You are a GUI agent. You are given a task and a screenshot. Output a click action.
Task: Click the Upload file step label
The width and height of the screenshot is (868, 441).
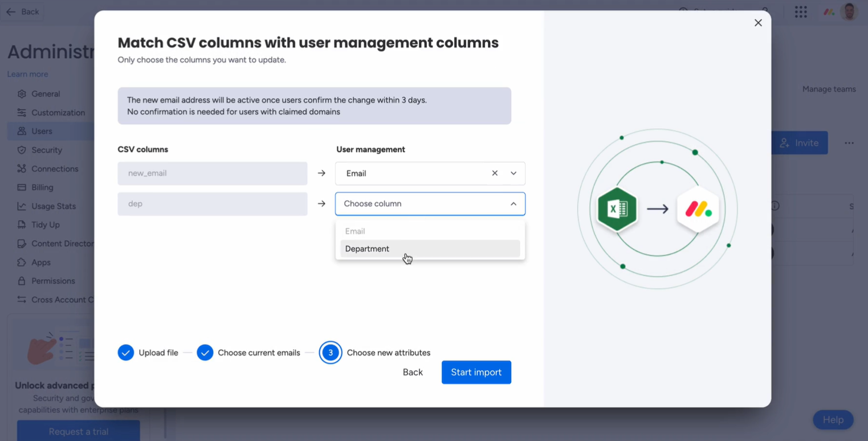158,353
